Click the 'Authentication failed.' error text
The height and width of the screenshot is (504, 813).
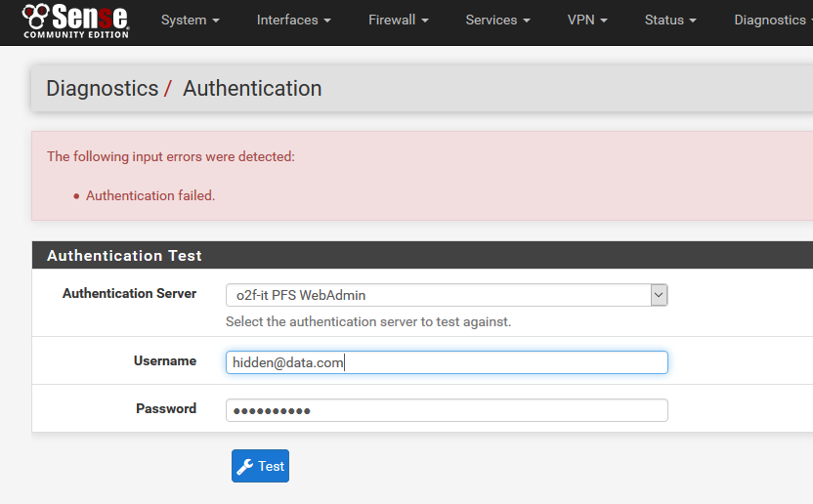point(150,195)
